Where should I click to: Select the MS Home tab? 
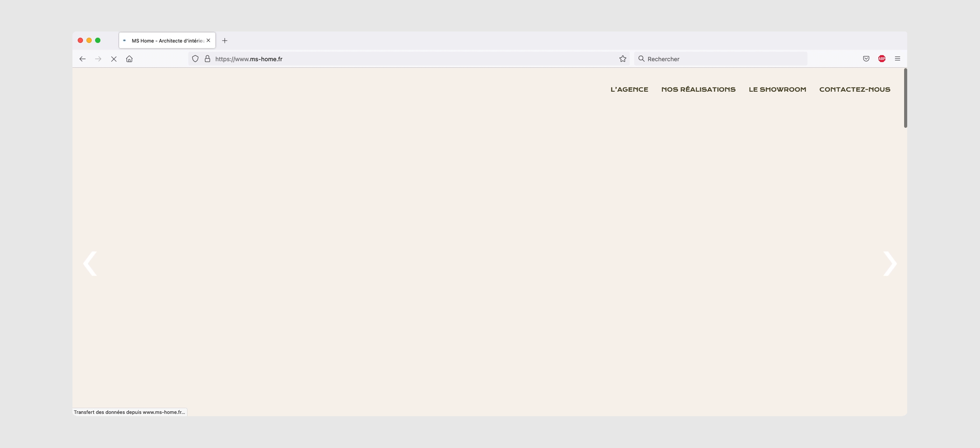tap(167, 40)
